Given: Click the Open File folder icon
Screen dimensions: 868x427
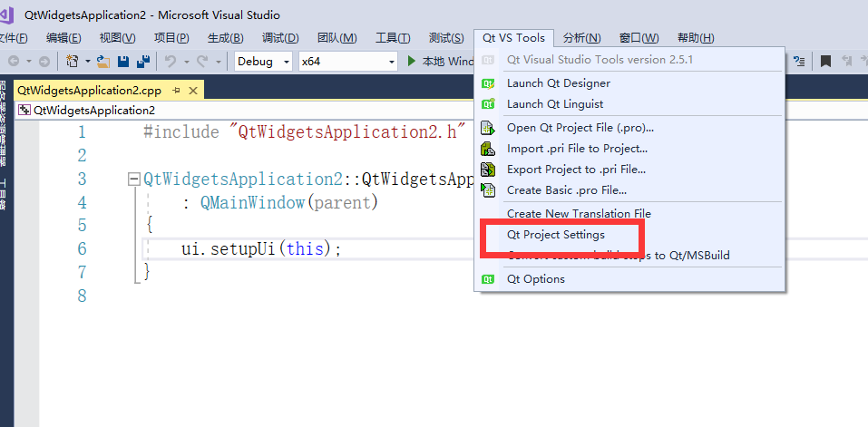Looking at the screenshot, I should pos(103,61).
